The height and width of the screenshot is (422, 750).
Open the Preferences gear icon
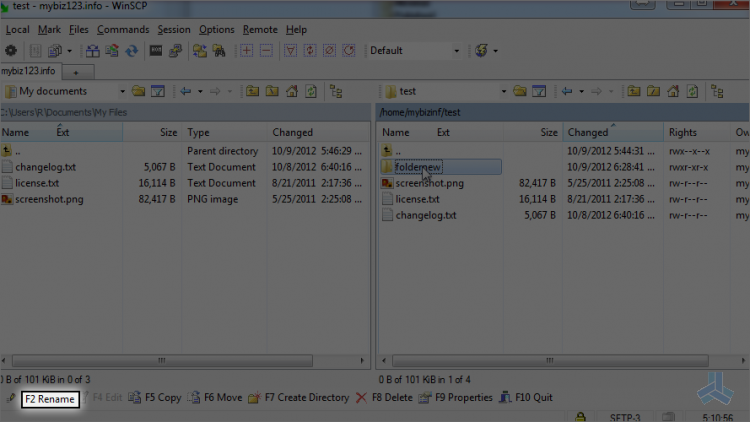pos(11,50)
